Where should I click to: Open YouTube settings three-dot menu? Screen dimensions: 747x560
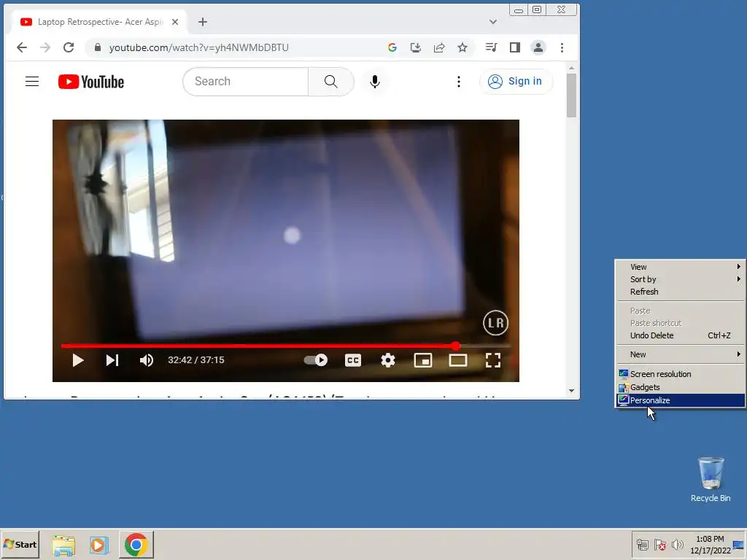459,82
